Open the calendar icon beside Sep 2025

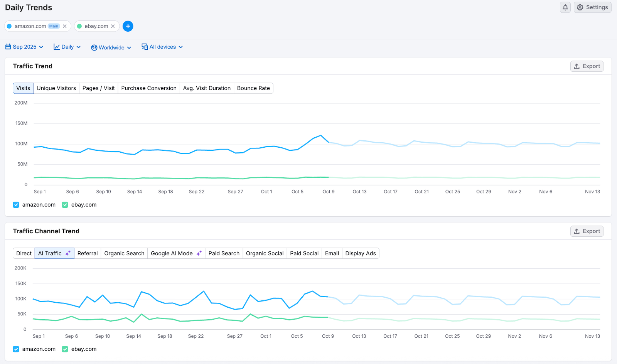8,46
